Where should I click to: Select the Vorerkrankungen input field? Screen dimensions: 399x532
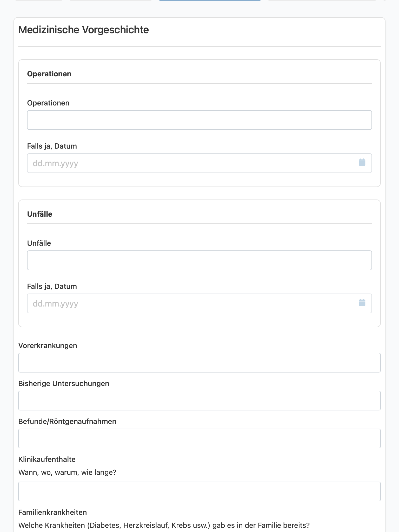[x=199, y=363]
